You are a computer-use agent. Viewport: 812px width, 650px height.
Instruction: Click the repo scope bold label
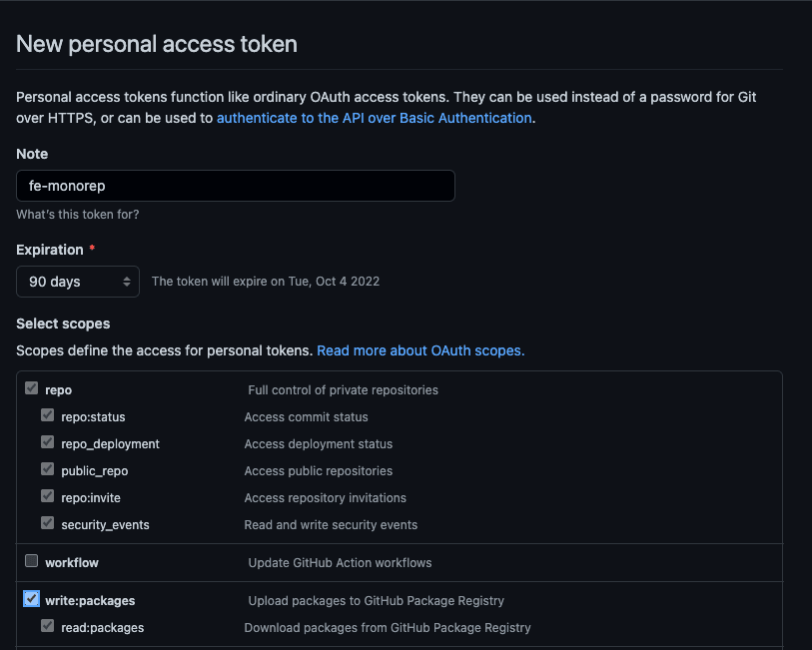[x=58, y=389]
